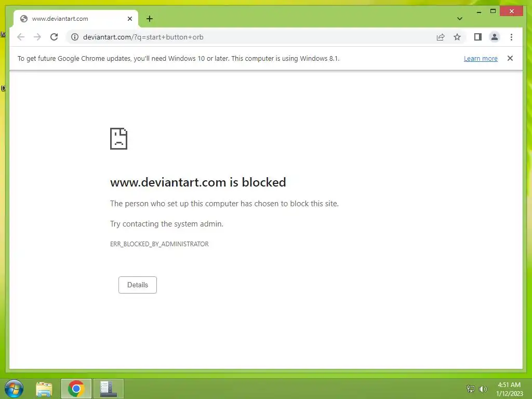This screenshot has width=532, height=399.
Task: Click 'Try contacting the system admin.' text
Action: pos(167,224)
